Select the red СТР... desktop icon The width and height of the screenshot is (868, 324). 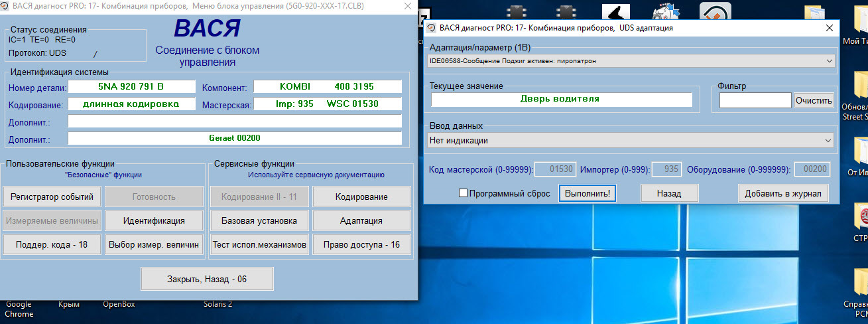(x=860, y=222)
